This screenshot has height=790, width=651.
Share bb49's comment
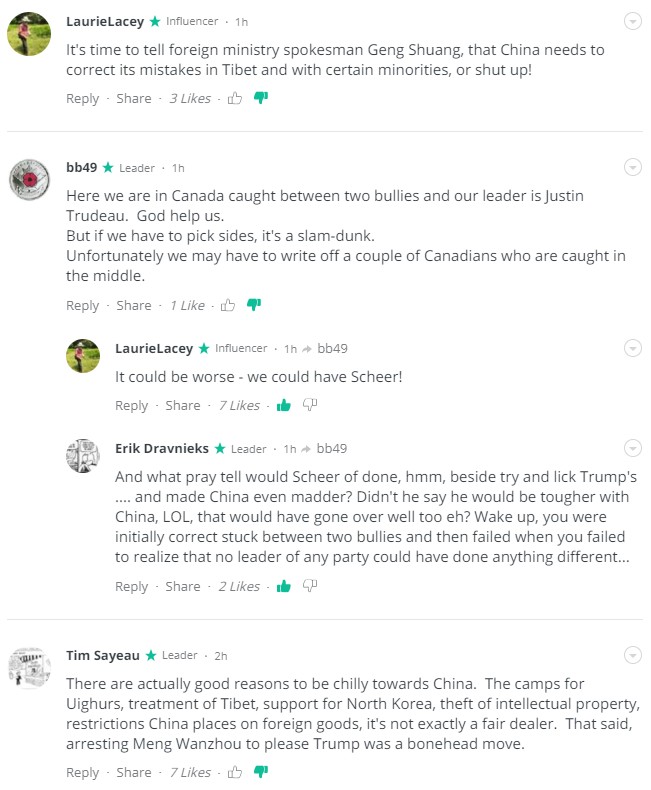pyautogui.click(x=134, y=305)
